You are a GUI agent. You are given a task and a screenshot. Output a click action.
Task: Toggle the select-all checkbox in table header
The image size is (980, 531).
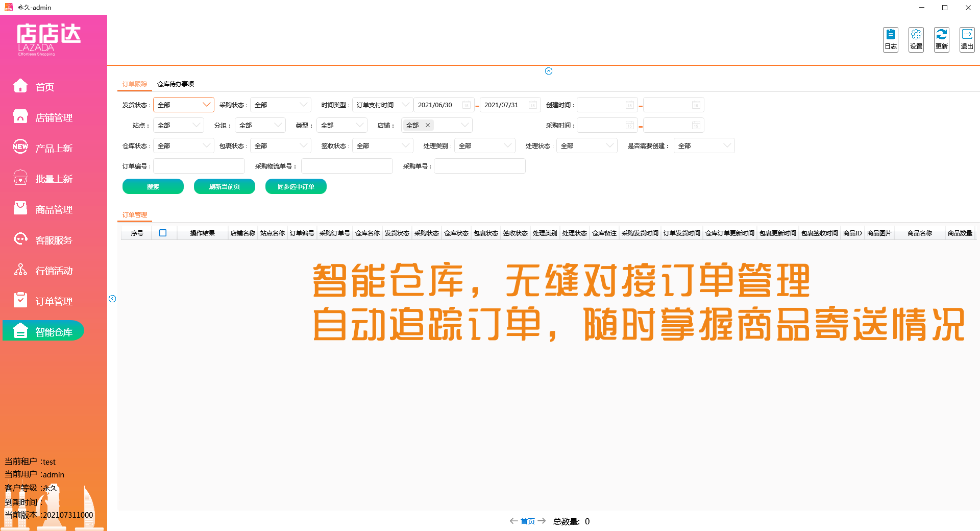[x=163, y=233]
